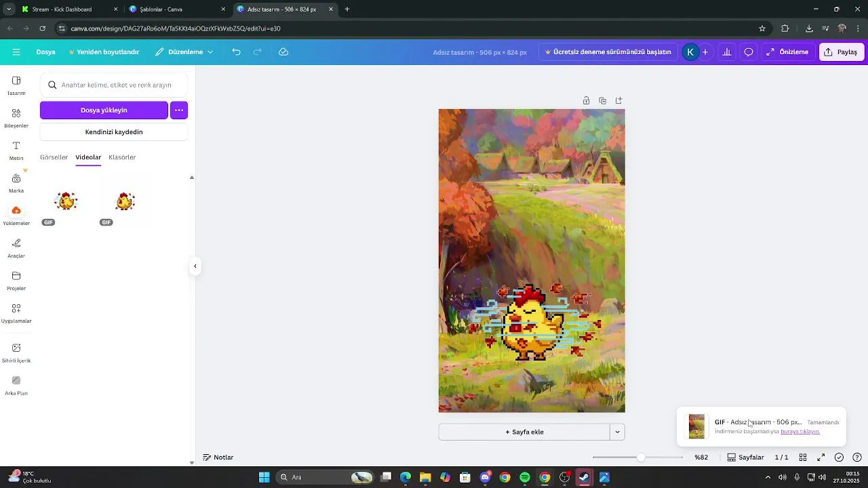Expand the arrow beside Sayfa ekle

click(617, 432)
